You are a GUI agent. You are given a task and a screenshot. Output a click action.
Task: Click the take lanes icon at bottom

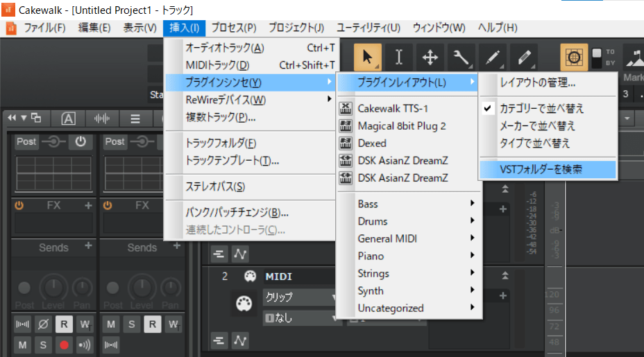(x=219, y=340)
